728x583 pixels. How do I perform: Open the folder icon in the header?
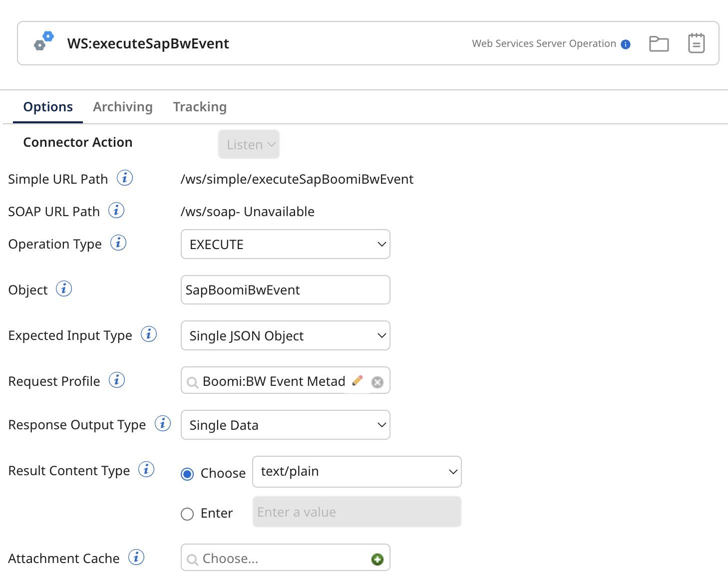tap(659, 43)
